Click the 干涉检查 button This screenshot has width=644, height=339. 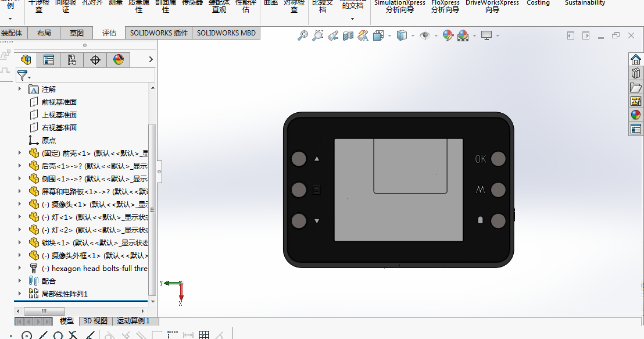coord(38,6)
